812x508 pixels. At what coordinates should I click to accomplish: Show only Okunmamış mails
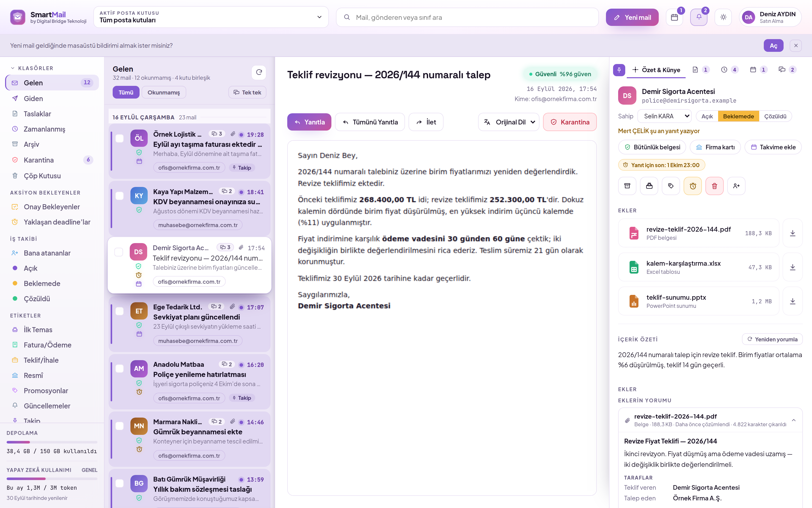[x=164, y=92]
